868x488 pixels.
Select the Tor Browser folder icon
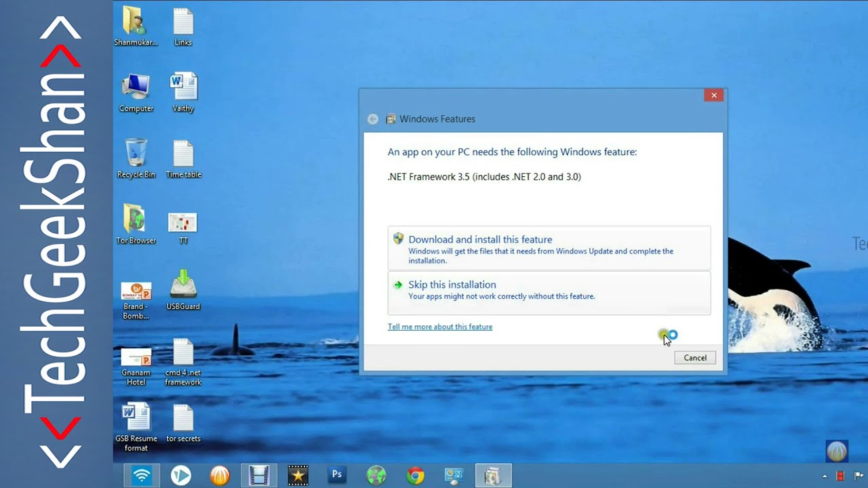(x=136, y=224)
